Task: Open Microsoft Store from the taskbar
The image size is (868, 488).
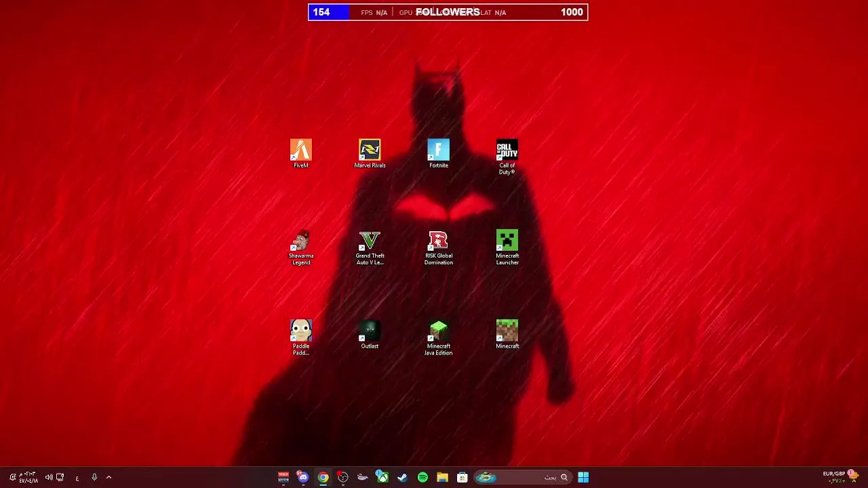Action: coord(462,477)
